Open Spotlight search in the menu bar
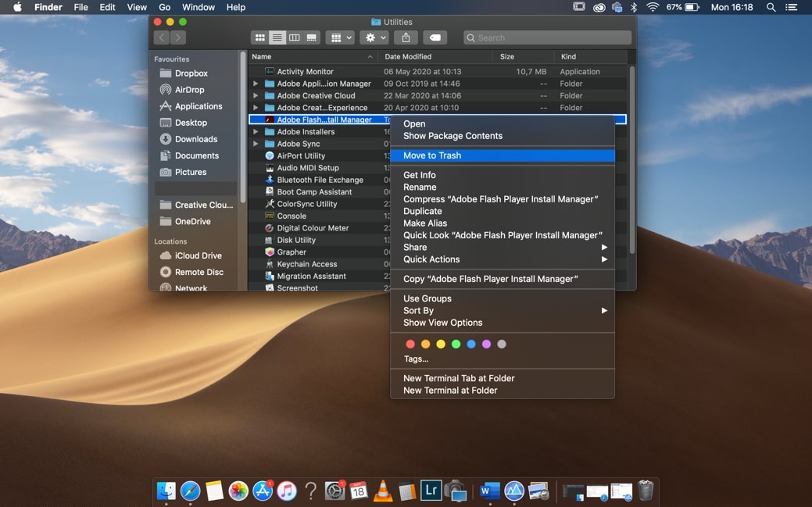 pos(771,7)
